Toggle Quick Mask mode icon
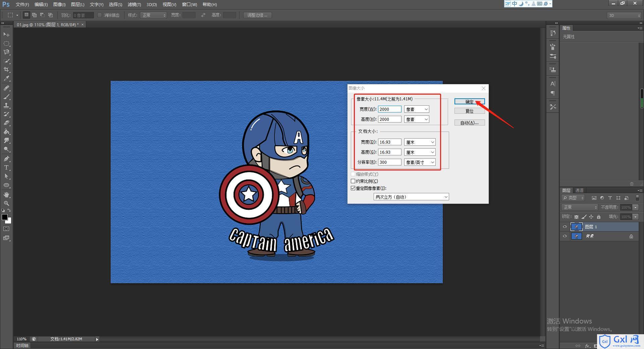 (x=6, y=229)
